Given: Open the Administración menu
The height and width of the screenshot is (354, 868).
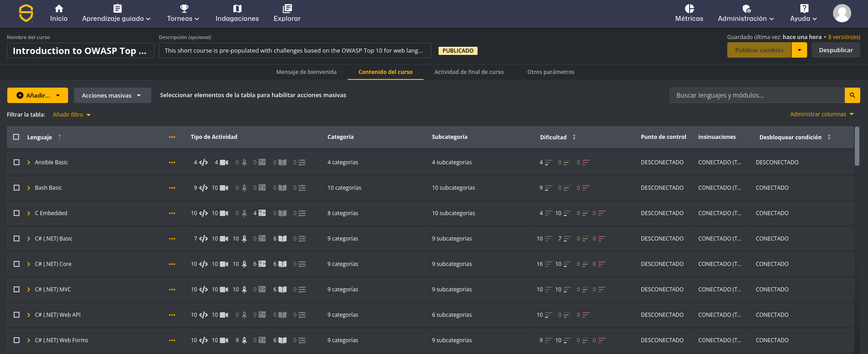Looking at the screenshot, I should tap(746, 14).
